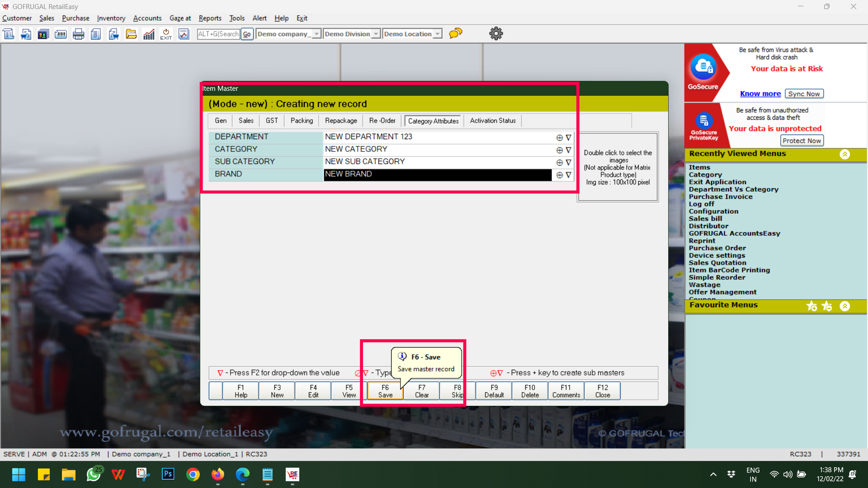Collapse the Favourite Menus panel
The image size is (868, 488).
844,306
